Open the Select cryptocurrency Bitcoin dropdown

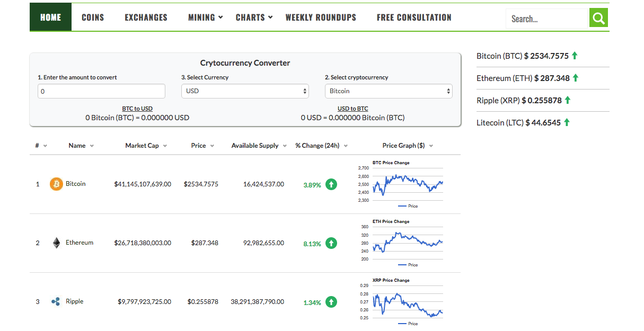[388, 91]
